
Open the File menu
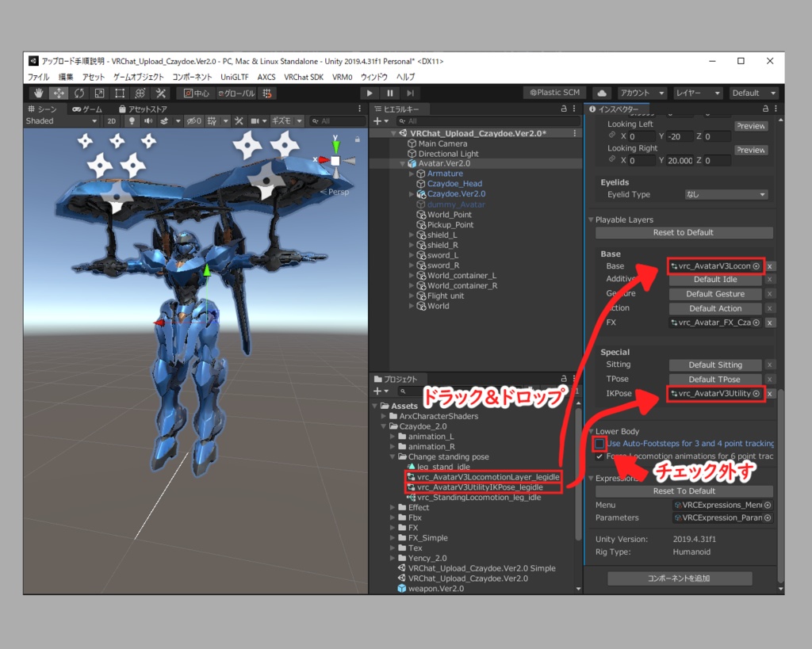coord(38,77)
